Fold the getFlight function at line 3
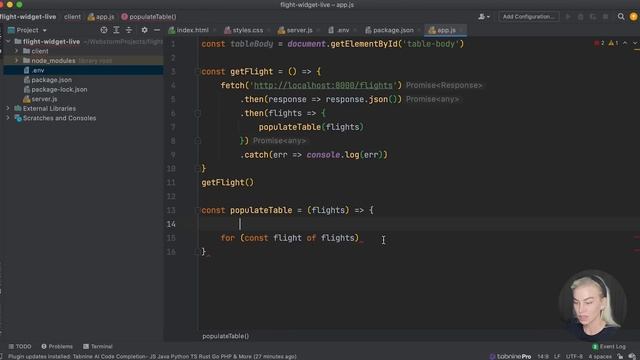Screen dimensions: 640x360 tap(198, 71)
